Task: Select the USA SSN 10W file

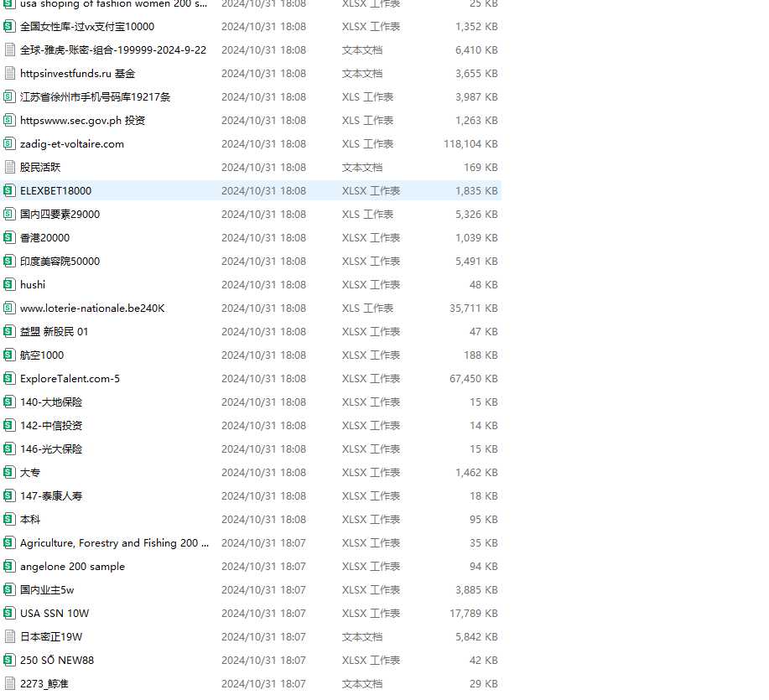Action: click(55, 614)
